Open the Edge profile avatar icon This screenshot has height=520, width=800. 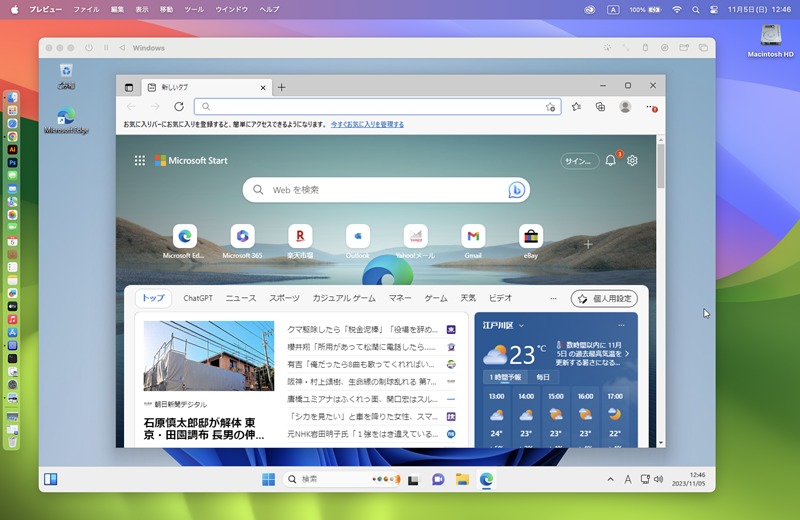point(625,107)
